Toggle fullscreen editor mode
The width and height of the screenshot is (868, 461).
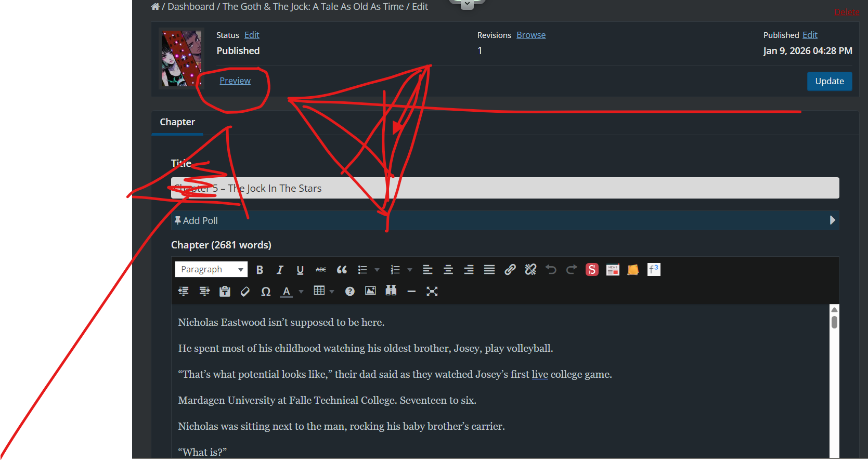coord(432,291)
